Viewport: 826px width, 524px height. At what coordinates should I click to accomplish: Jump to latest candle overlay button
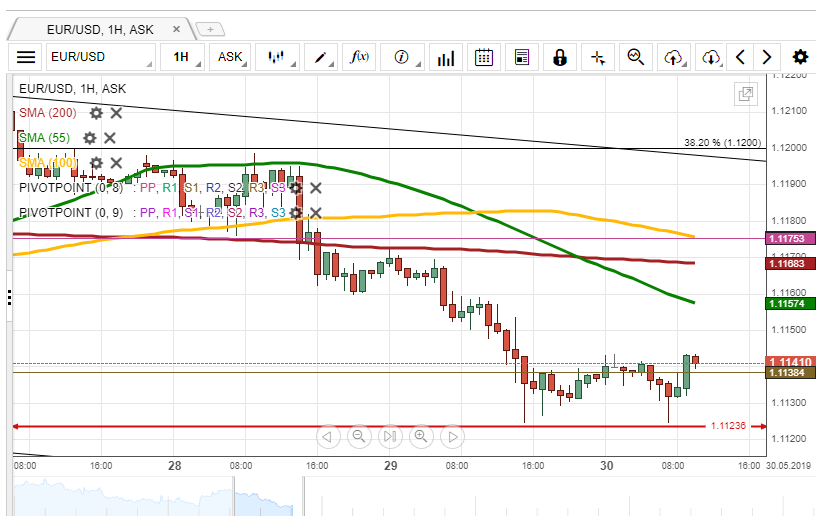(x=390, y=437)
